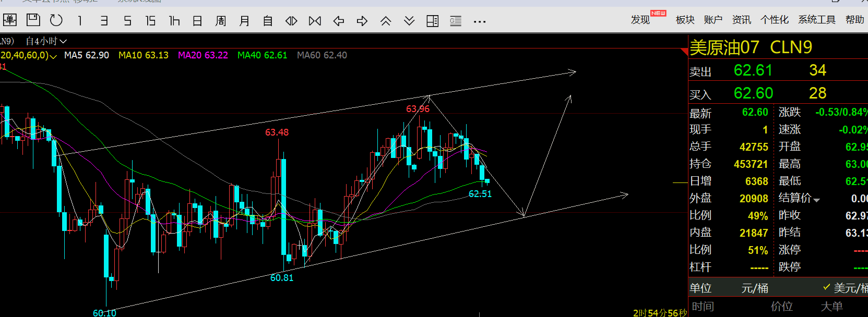868x317 pixels.
Task: Click the 60.81 low price label
Action: 282,278
